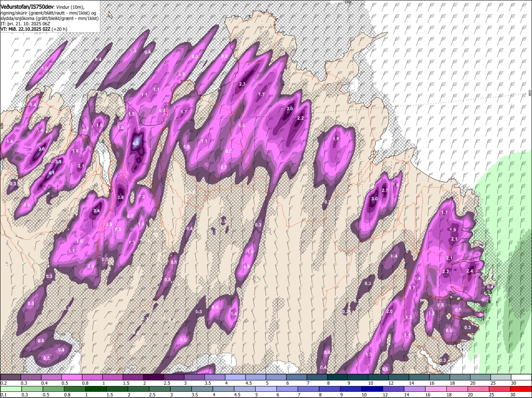This screenshot has width=532, height=398.
Task: Pick the light periwinkle 4–4.5 swatch in the upper legend
Action: [x=236, y=377]
